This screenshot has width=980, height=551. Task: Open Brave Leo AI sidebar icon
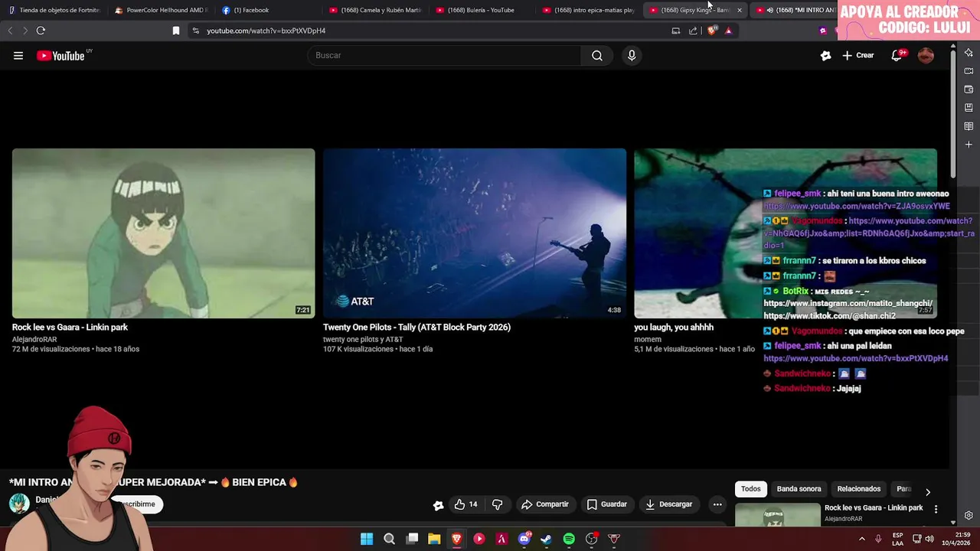[x=969, y=53]
